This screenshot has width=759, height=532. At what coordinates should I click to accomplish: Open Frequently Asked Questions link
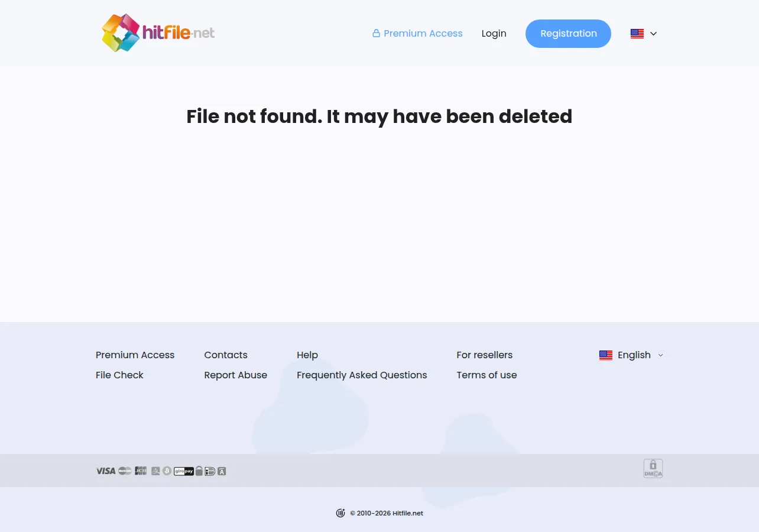(362, 375)
